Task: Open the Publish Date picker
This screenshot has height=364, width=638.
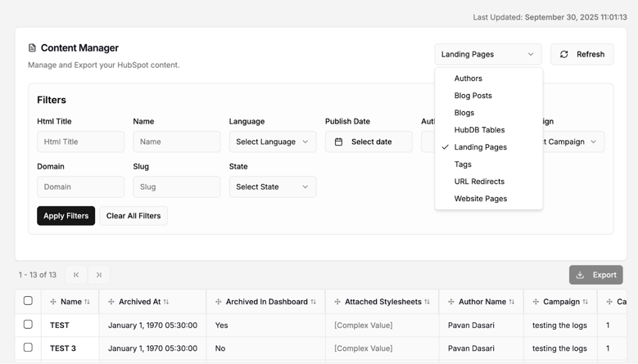Action: (369, 142)
